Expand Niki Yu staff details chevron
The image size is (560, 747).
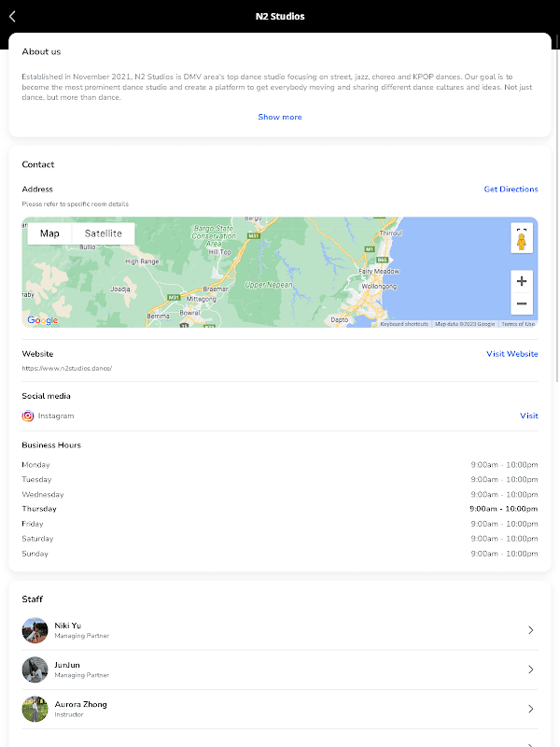(530, 630)
